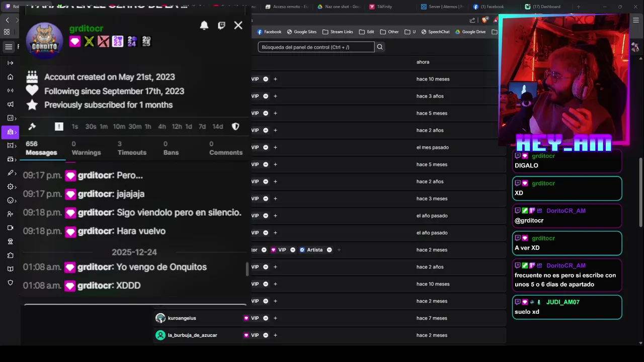Timeout the user for 14d

pyautogui.click(x=218, y=126)
